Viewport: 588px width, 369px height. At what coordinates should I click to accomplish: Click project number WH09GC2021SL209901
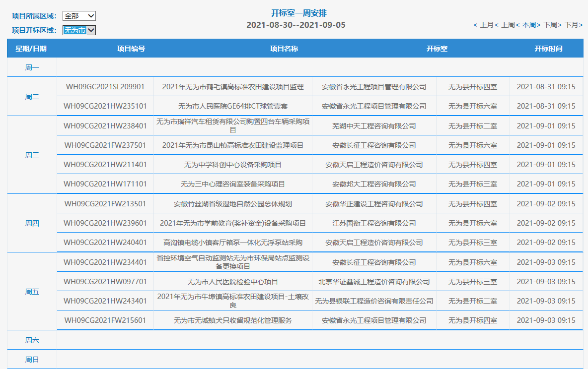pos(105,87)
